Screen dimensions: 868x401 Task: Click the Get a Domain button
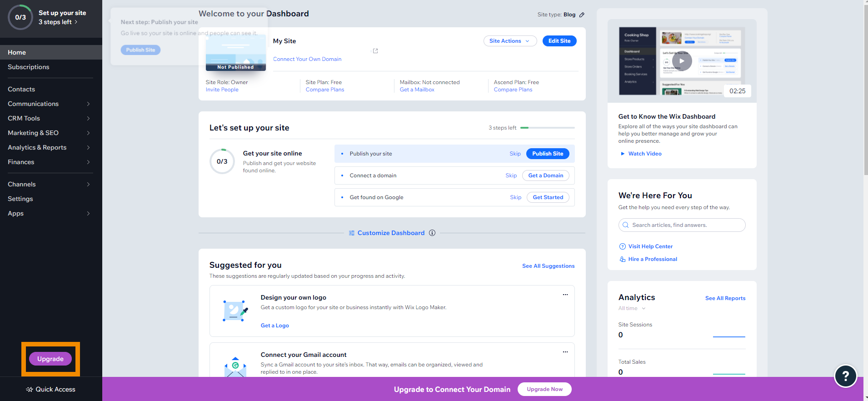coord(545,175)
